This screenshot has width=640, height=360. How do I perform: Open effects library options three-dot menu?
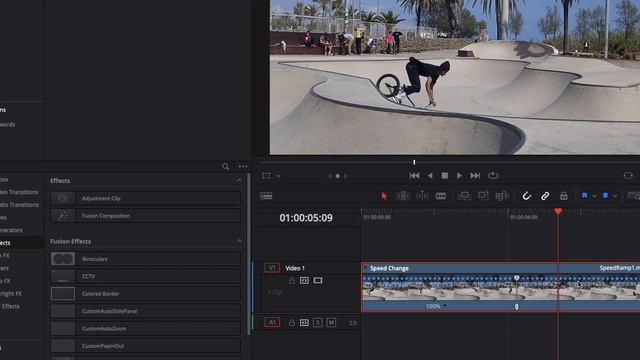point(243,166)
